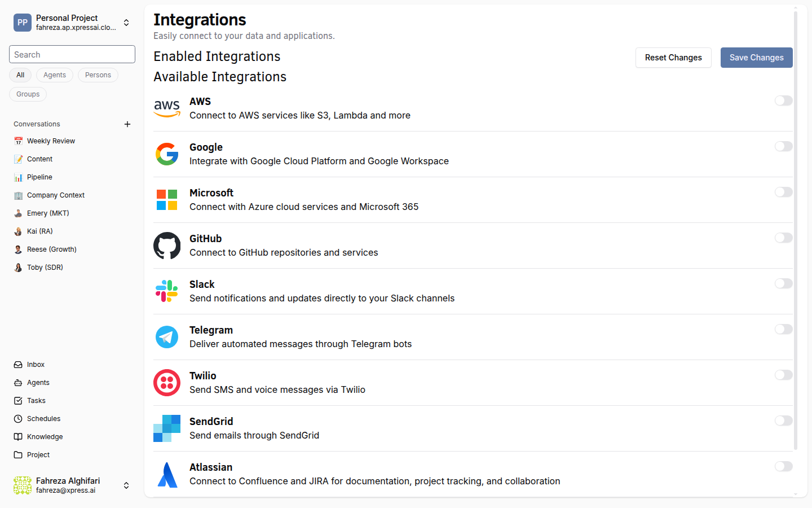Click the Pipeline bar chart icon
The height and width of the screenshot is (508, 812).
(x=18, y=177)
